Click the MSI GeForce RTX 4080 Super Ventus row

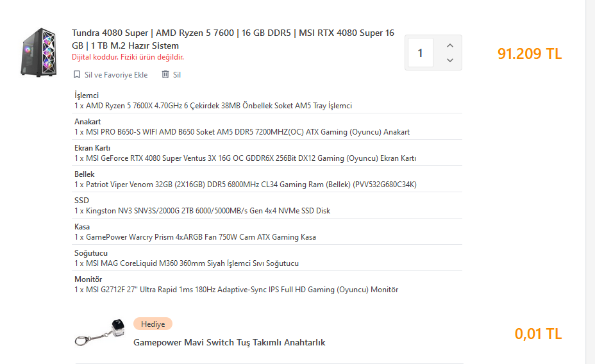coord(245,158)
